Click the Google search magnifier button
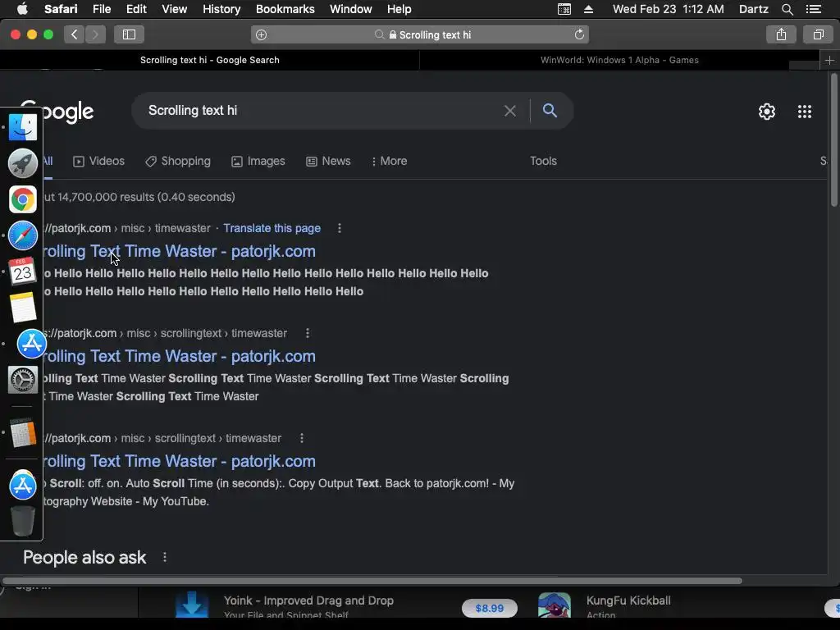 [550, 111]
